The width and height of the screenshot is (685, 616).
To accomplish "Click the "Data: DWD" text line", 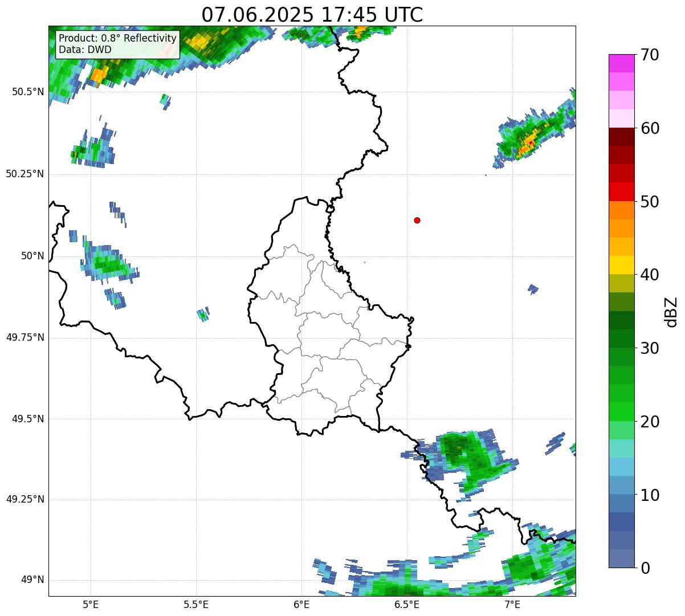I will pos(85,50).
